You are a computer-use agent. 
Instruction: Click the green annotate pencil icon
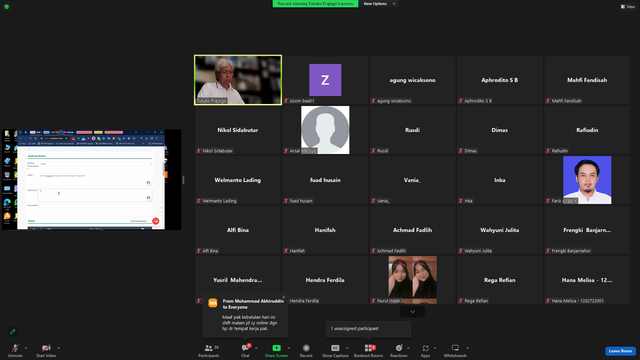[13, 331]
